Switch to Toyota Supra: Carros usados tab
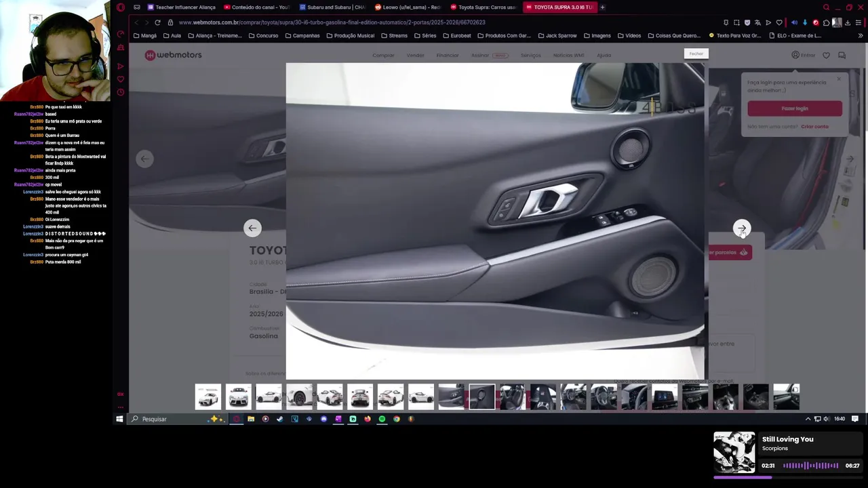868x488 pixels. [484, 7]
